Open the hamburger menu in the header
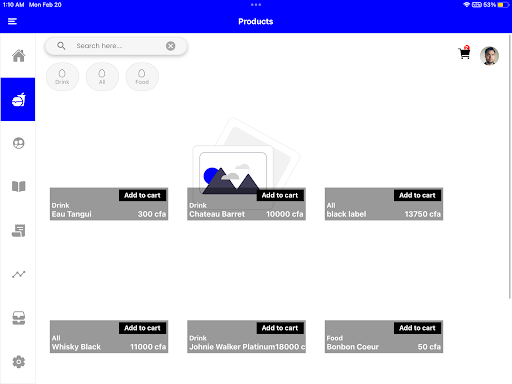Image resolution: width=512 pixels, height=384 pixels. click(x=12, y=21)
